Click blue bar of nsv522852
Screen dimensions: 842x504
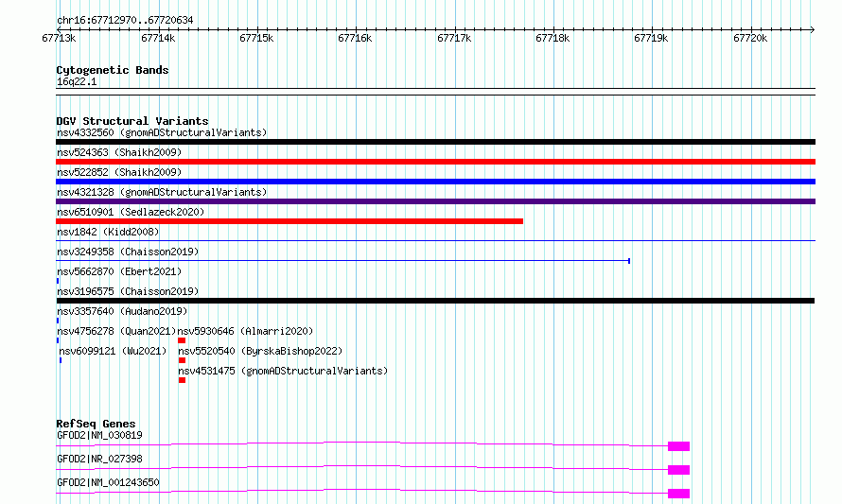coord(435,182)
